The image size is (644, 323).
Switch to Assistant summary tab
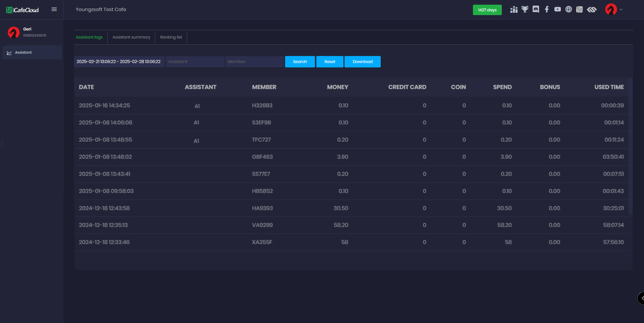pyautogui.click(x=131, y=37)
